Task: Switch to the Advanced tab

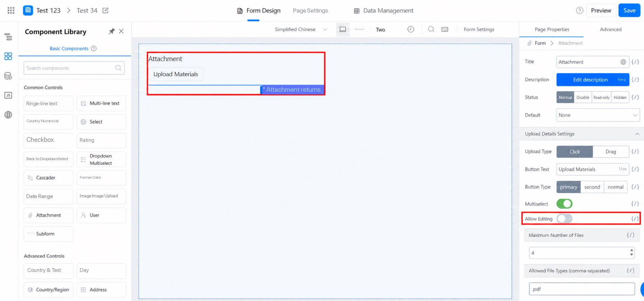Action: (611, 29)
